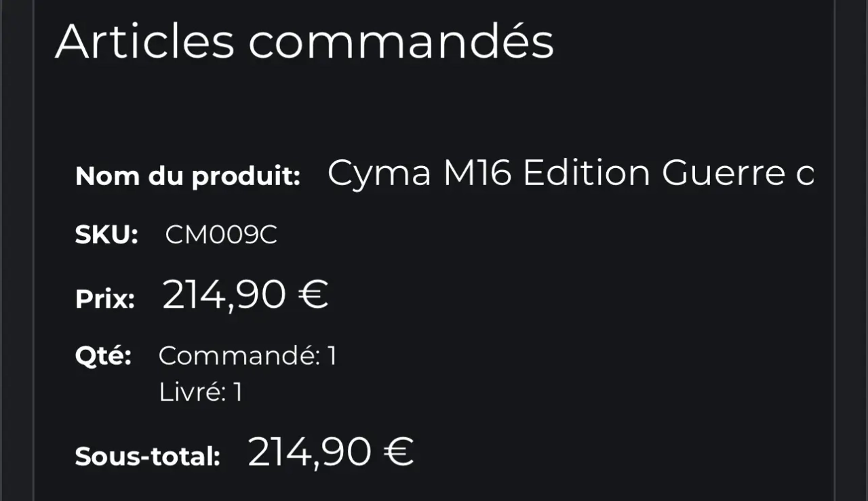Select the SKU value CM009C
The height and width of the screenshot is (501, 868).
(x=221, y=236)
